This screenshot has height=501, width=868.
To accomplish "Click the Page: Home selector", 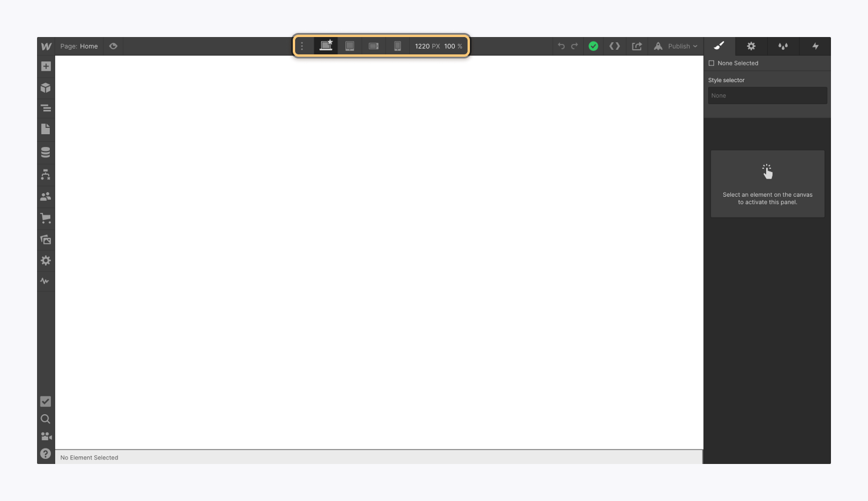I will coord(79,46).
